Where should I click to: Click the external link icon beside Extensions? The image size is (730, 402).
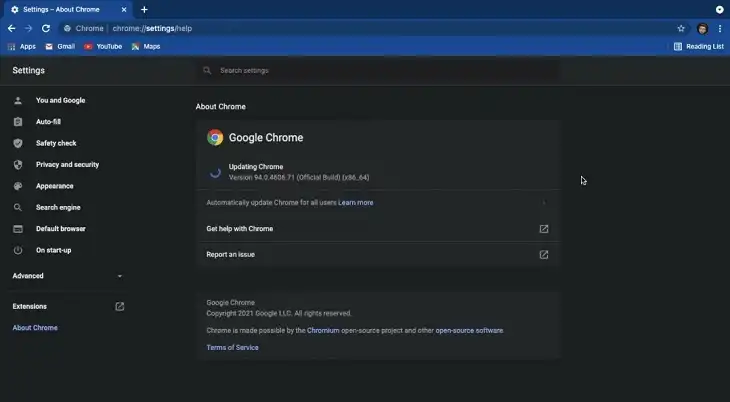point(120,307)
